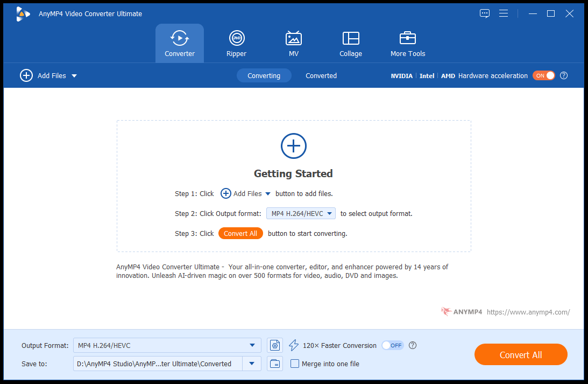Click the ANYMP4 brand logo
The height and width of the screenshot is (384, 588).
(462, 311)
